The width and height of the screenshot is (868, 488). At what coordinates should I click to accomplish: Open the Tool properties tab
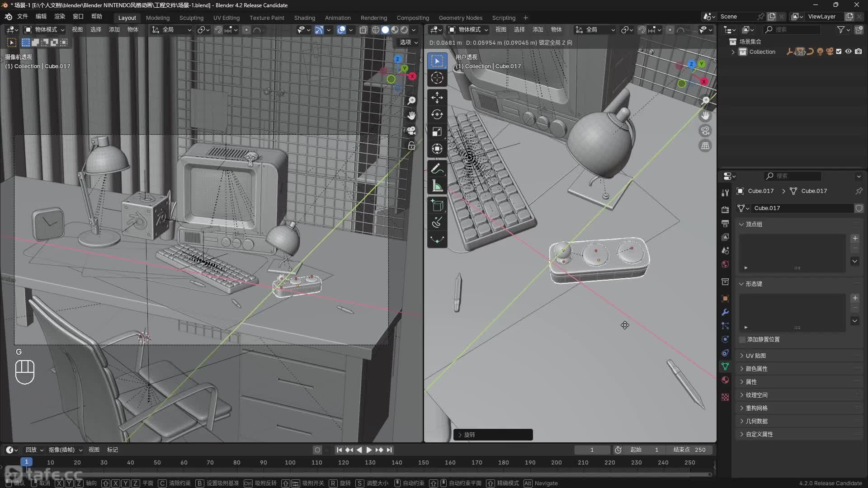click(725, 192)
